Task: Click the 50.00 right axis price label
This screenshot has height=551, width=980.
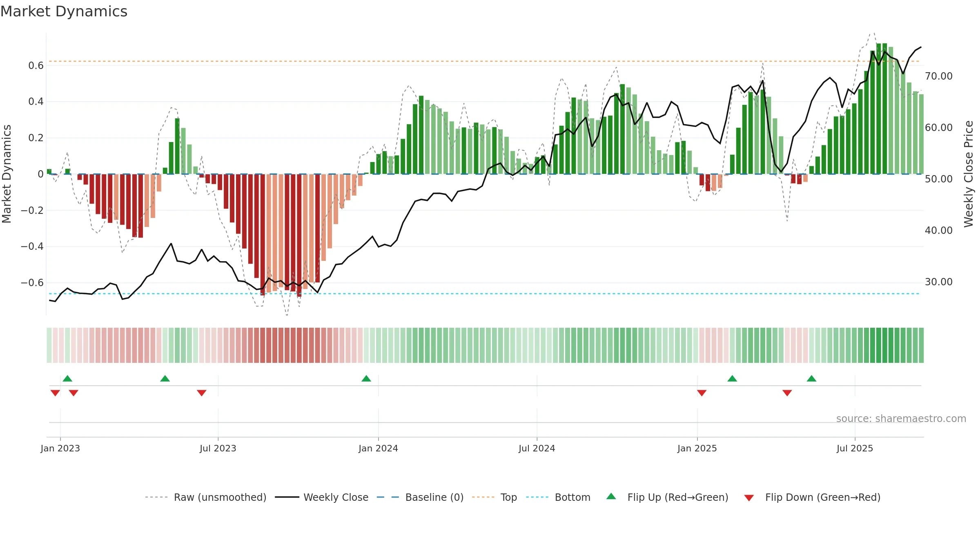Action: pos(939,179)
